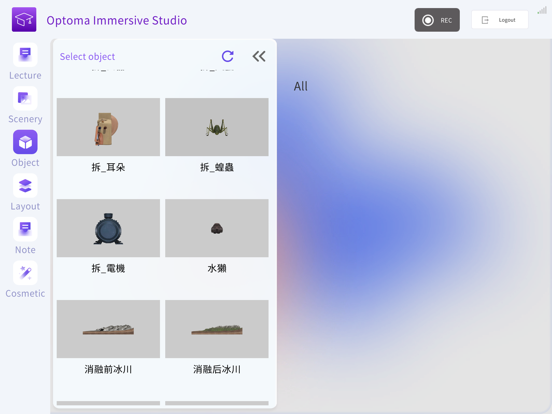552x414 pixels.
Task: Select the 消融后冰川 glacier thumbnail
Action: point(217,329)
